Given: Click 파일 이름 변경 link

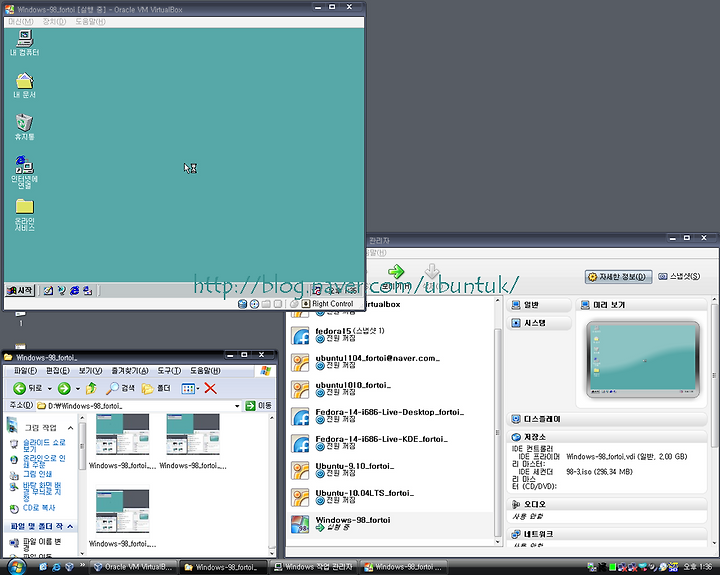Looking at the screenshot, I should pyautogui.click(x=42, y=545).
